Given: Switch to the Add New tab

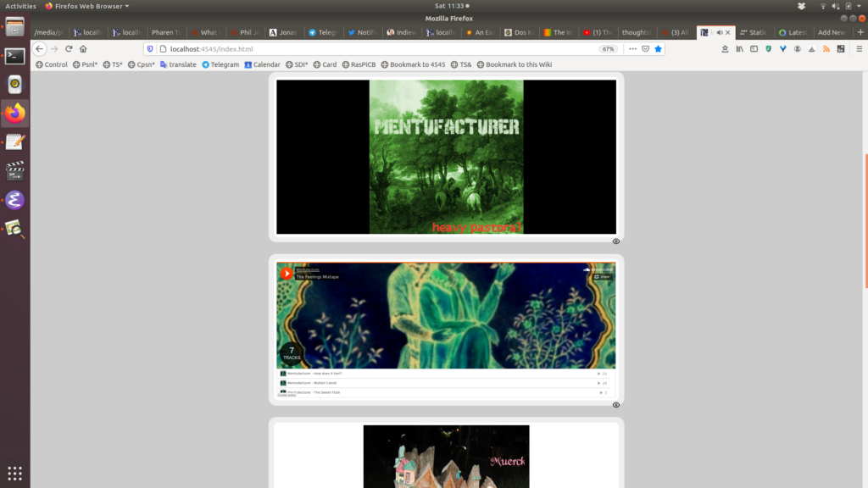Looking at the screenshot, I should (x=832, y=33).
